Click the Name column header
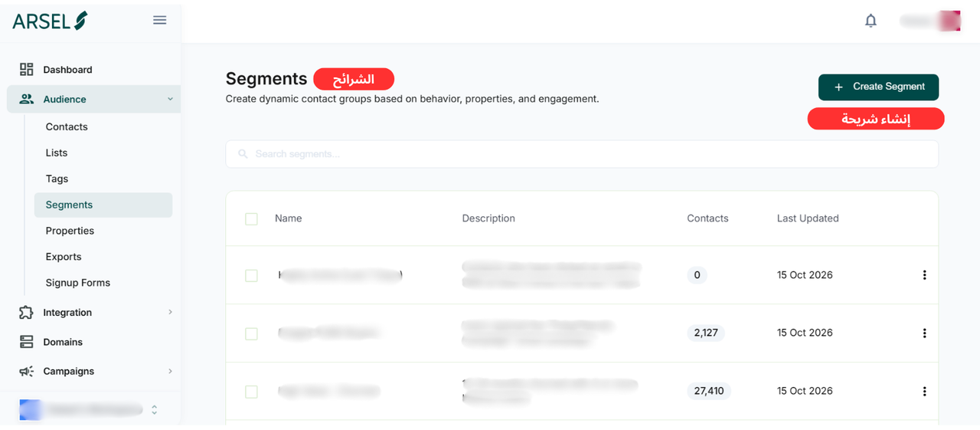The image size is (980, 430). pos(289,218)
